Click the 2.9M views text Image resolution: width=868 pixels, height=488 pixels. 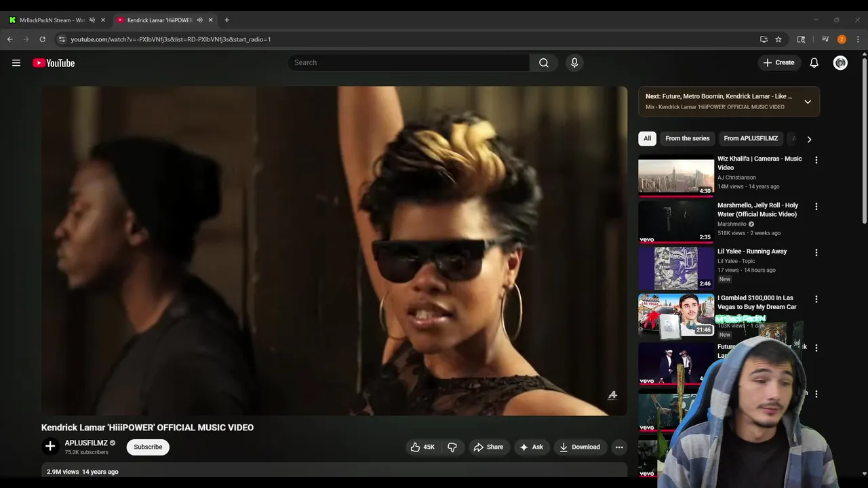(63, 472)
